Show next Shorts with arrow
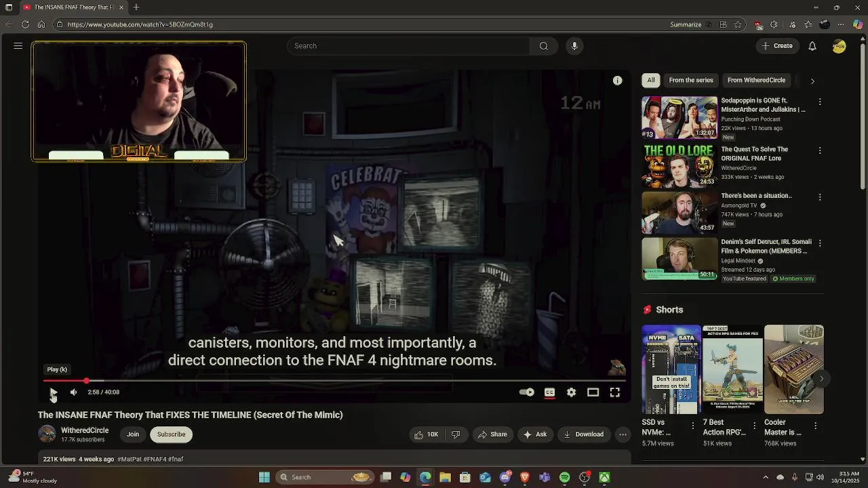The width and height of the screenshot is (868, 488). 821,379
